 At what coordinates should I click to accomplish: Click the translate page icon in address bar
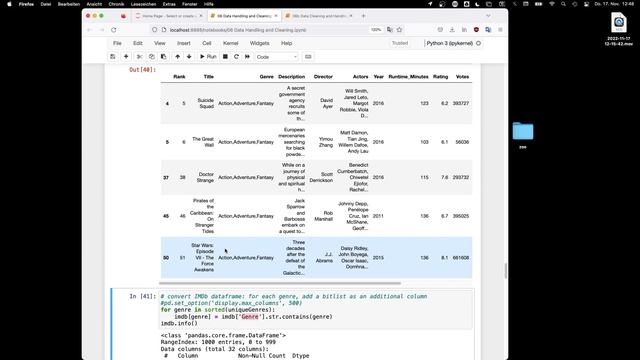click(390, 30)
